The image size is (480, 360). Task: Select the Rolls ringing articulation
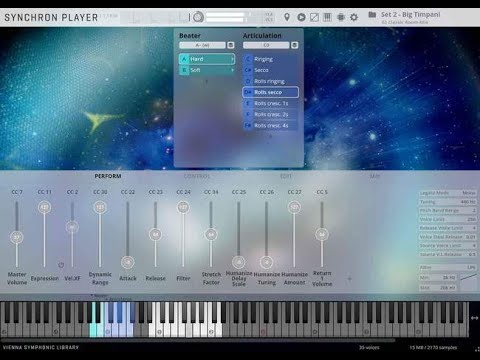[270, 81]
